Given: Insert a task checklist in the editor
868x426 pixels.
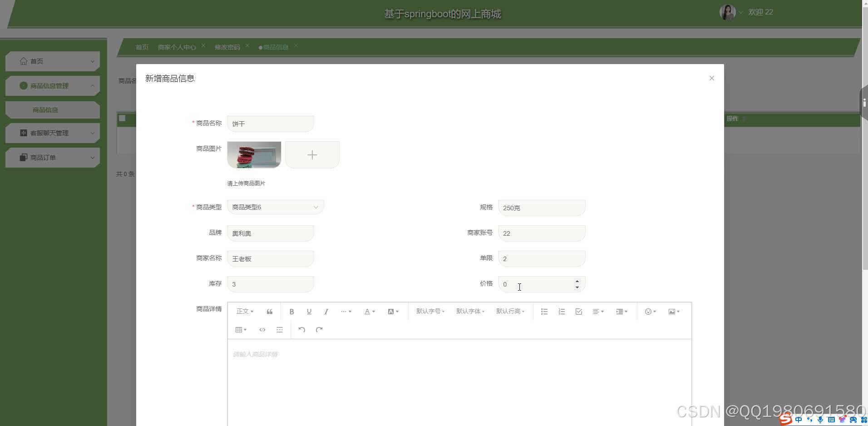Looking at the screenshot, I should pos(578,311).
